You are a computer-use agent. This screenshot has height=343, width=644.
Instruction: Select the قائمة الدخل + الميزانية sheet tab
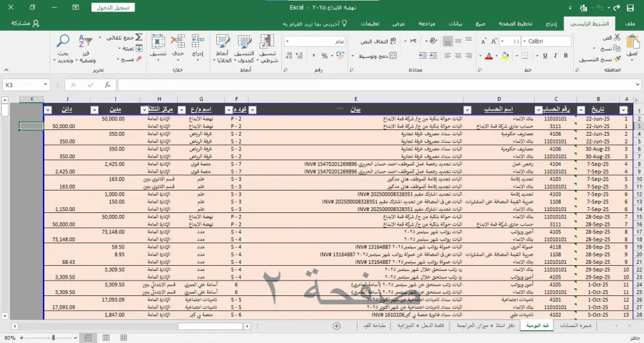[x=421, y=326]
